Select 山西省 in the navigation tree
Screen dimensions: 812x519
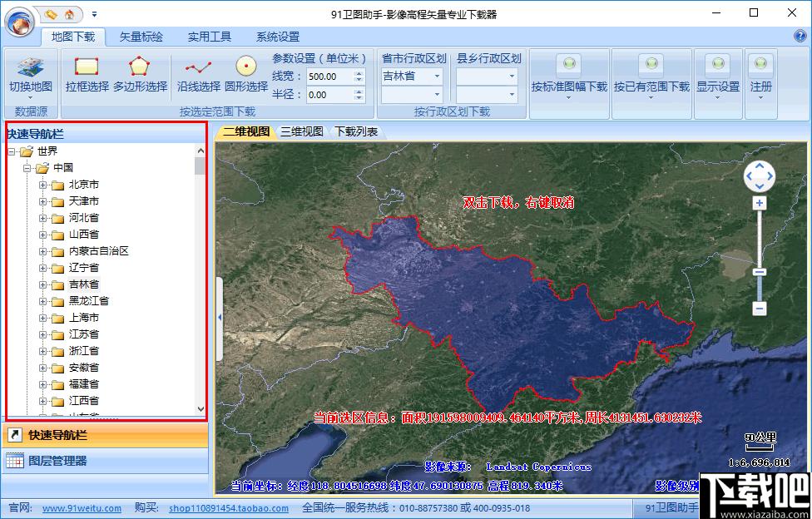(x=83, y=234)
